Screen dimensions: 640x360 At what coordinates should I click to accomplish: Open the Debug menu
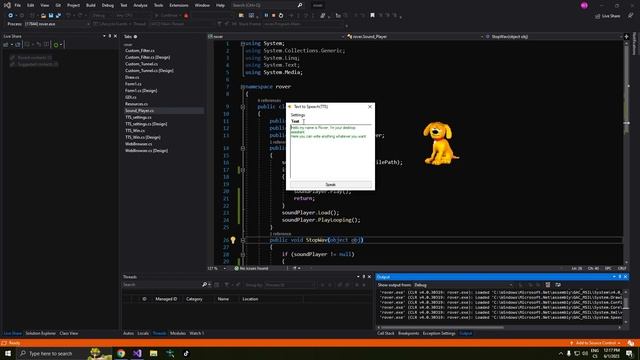click(x=108, y=5)
